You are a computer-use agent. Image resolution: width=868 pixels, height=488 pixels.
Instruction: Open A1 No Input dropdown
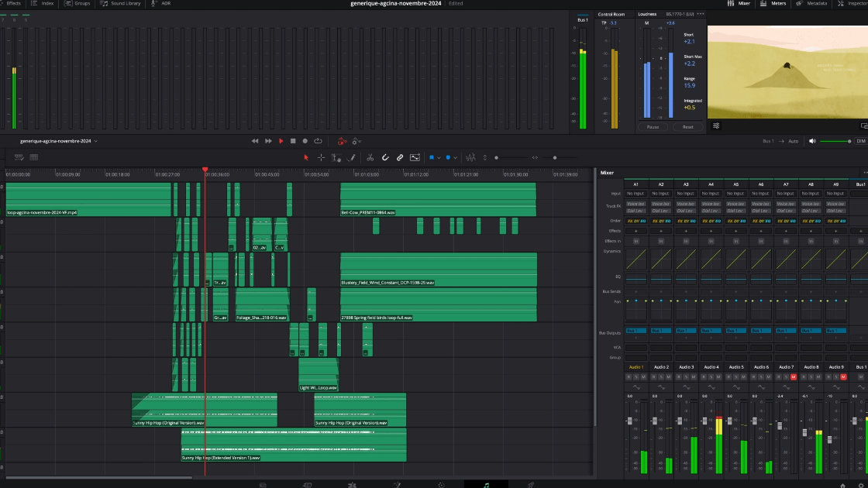tap(635, 194)
